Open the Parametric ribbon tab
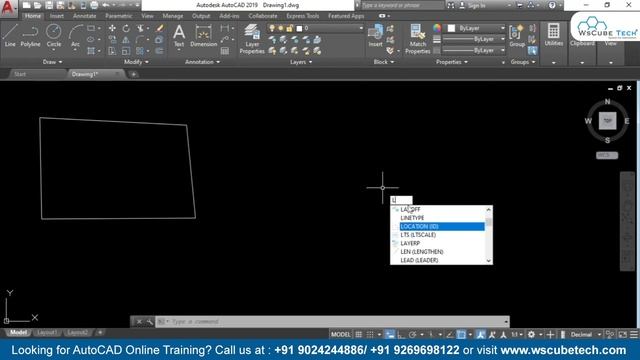Screen dimensions: 640x360 click(118, 16)
